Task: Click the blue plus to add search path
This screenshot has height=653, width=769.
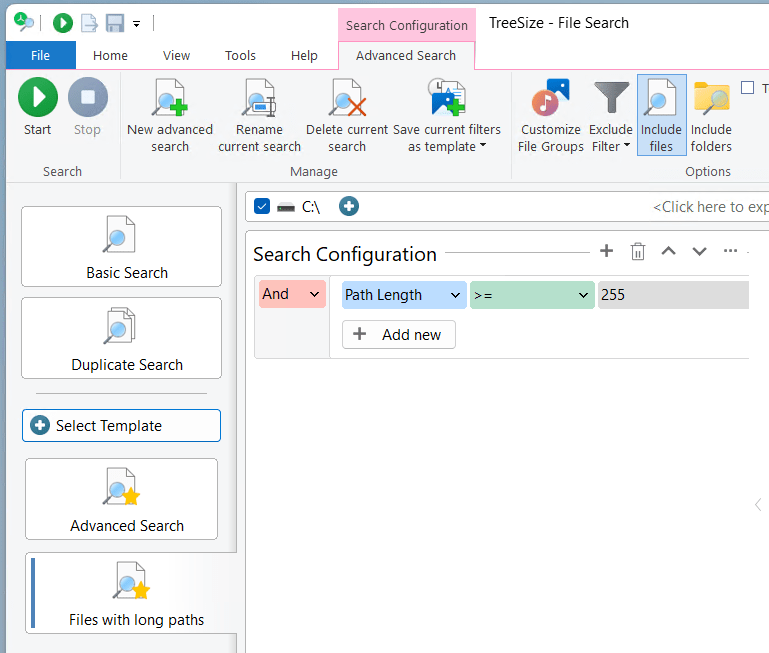Action: 348,206
